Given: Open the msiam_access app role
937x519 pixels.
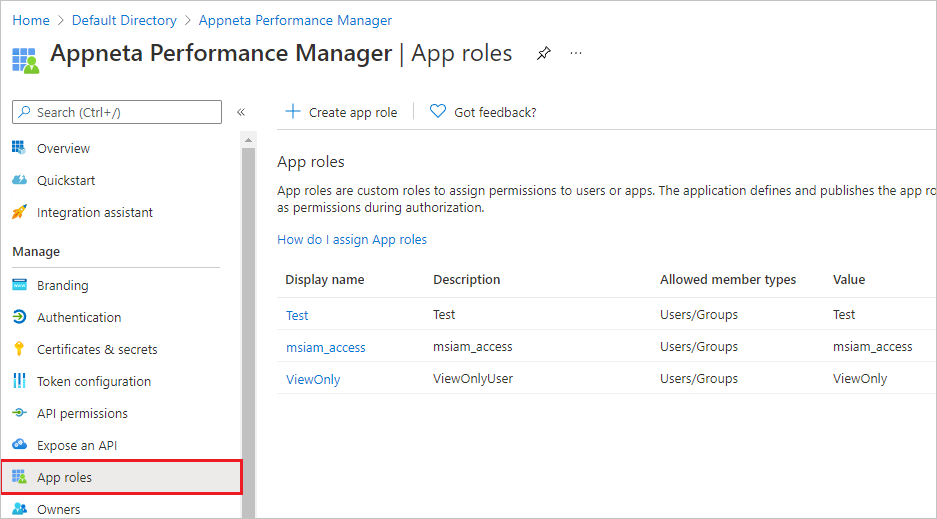Looking at the screenshot, I should click(326, 347).
